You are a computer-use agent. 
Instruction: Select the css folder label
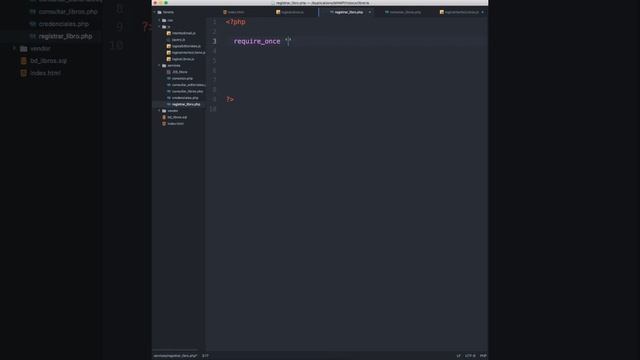tap(170, 20)
